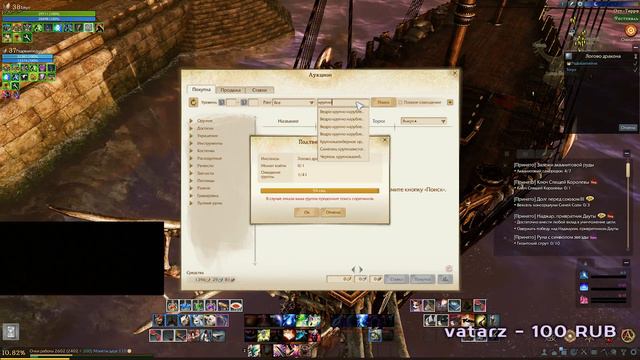This screenshot has width=640, height=360.
Task: Click the greyed Выкуп button at the bottom
Action: [422, 279]
